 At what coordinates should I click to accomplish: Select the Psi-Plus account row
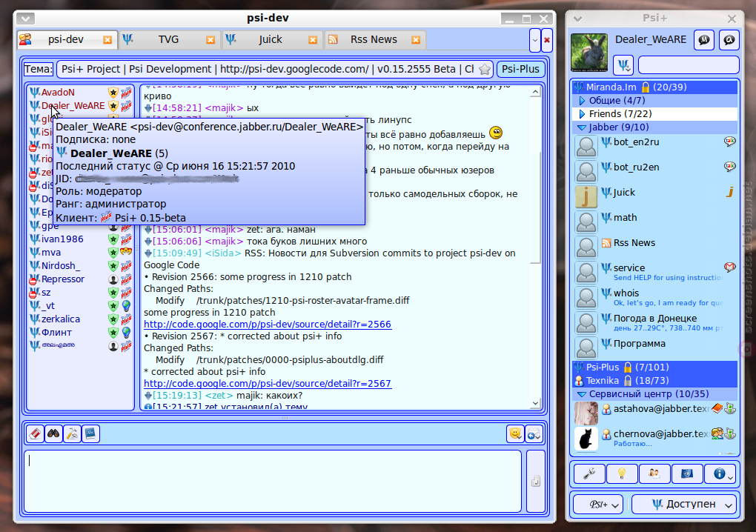pos(654,368)
